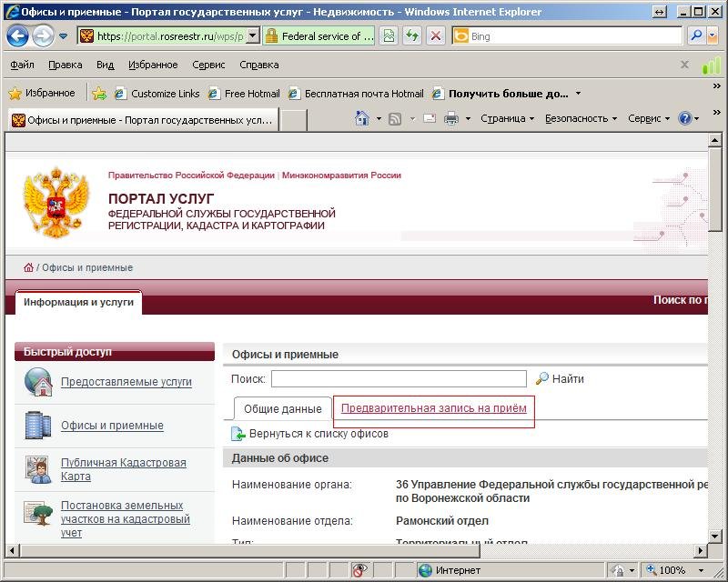Click the magnifier icon beside Найти
Screen dimensions: 728x582
tap(542, 379)
